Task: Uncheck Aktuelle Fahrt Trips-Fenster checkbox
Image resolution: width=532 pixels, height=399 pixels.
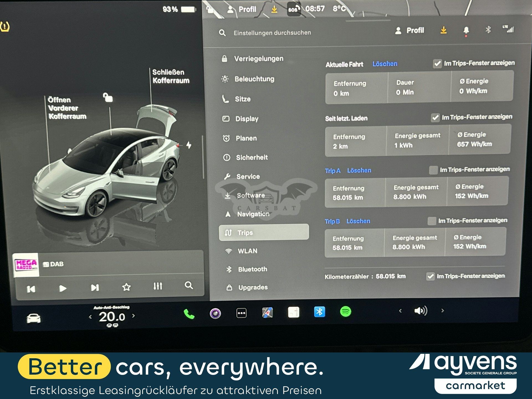Action: tap(437, 64)
